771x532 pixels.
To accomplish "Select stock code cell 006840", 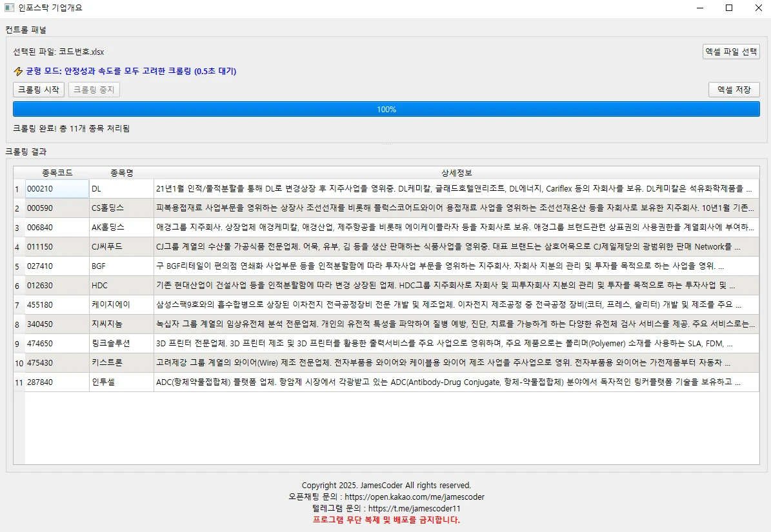I will coord(57,228).
